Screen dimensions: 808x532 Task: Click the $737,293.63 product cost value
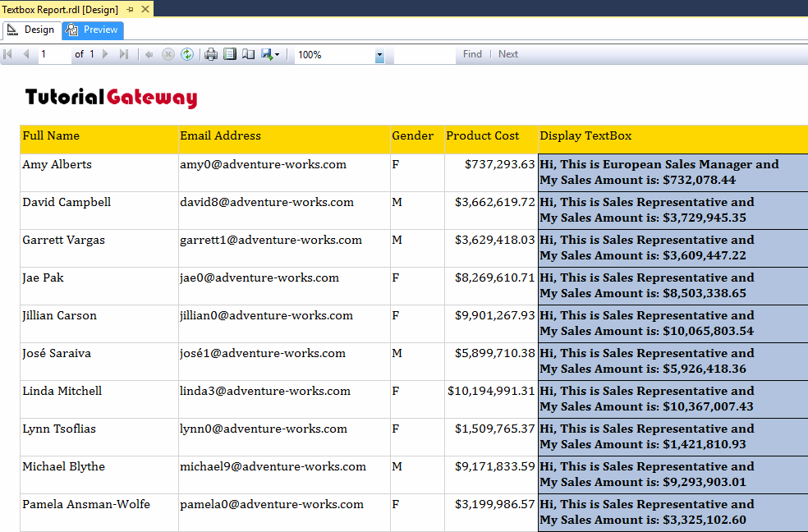click(499, 164)
